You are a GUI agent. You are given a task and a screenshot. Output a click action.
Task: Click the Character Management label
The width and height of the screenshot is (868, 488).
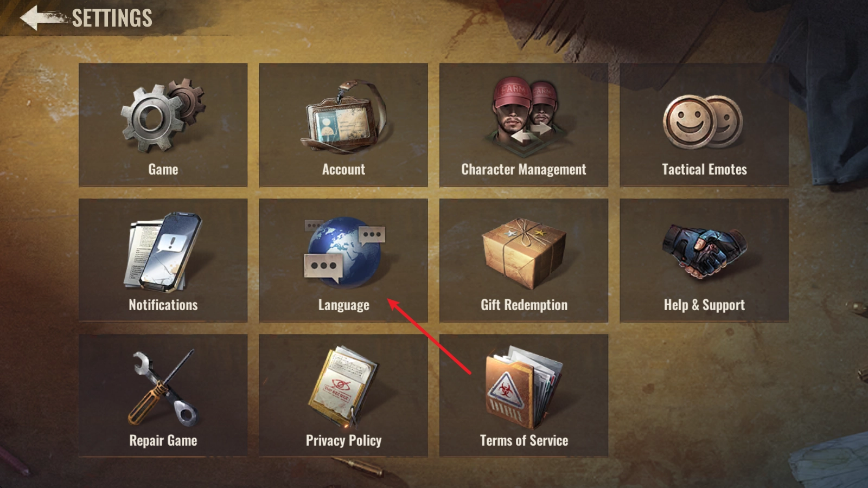coord(524,170)
